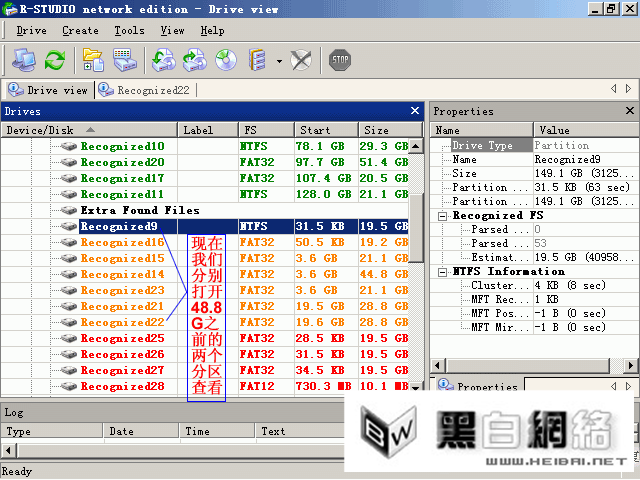
Task: Click the Open Image disc icon
Action: tap(225, 61)
